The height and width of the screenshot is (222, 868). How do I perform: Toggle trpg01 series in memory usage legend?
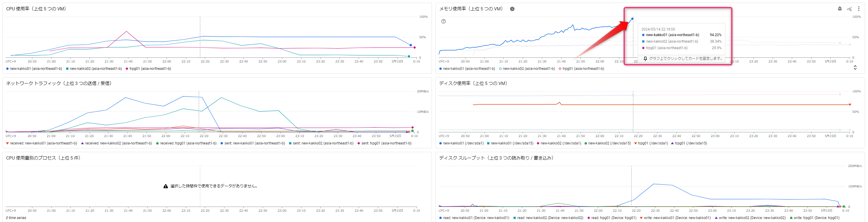tap(581, 69)
